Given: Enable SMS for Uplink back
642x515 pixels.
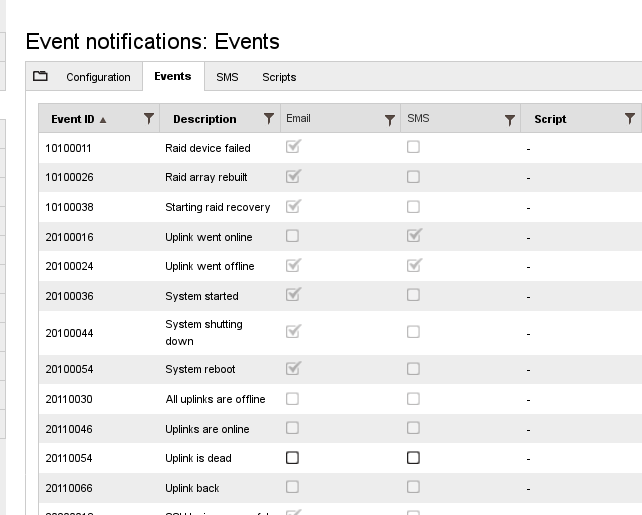Looking at the screenshot, I should (413, 487).
